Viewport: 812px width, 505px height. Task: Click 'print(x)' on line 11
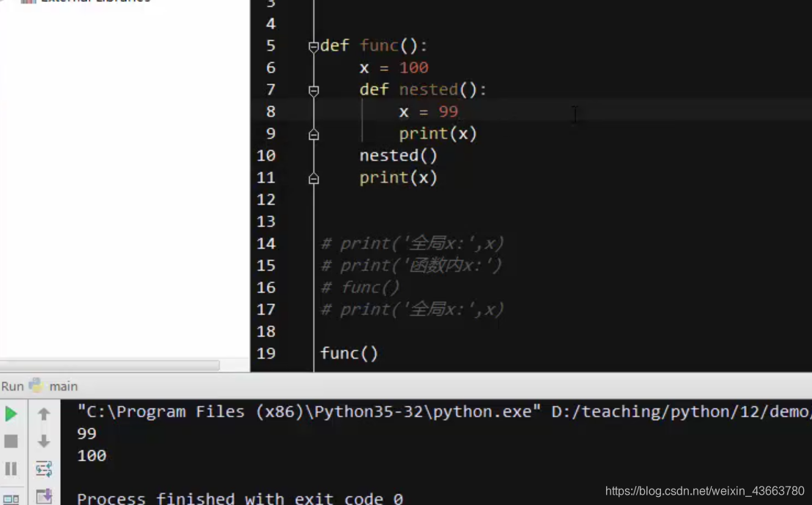point(398,177)
